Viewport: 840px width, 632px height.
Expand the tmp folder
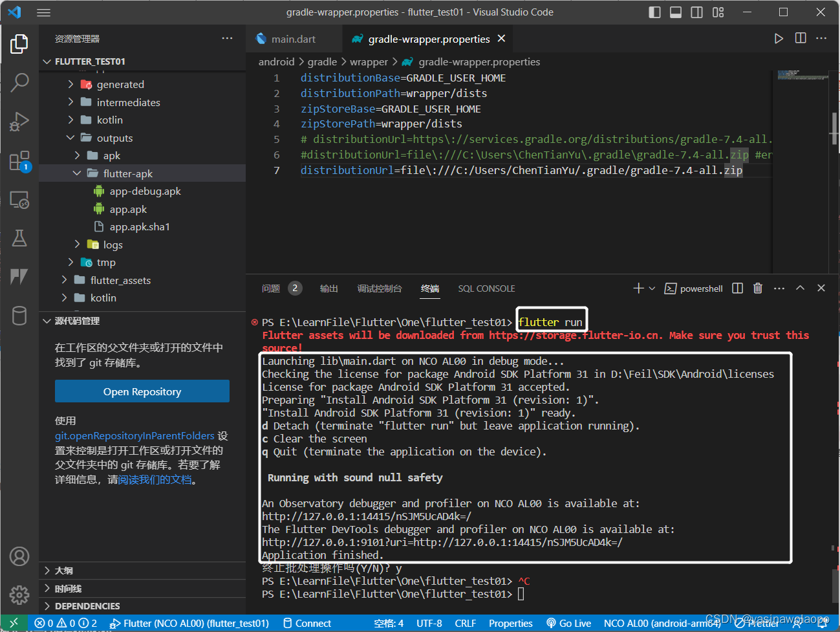(142, 262)
